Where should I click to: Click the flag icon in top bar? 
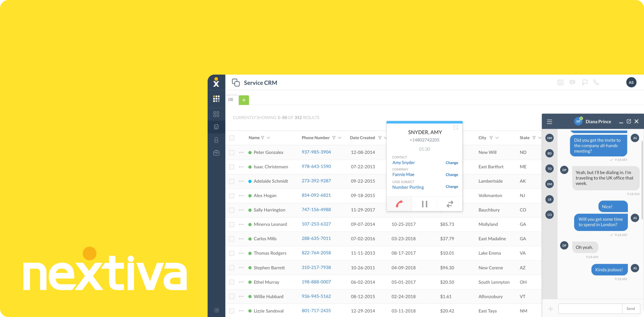pyautogui.click(x=585, y=83)
